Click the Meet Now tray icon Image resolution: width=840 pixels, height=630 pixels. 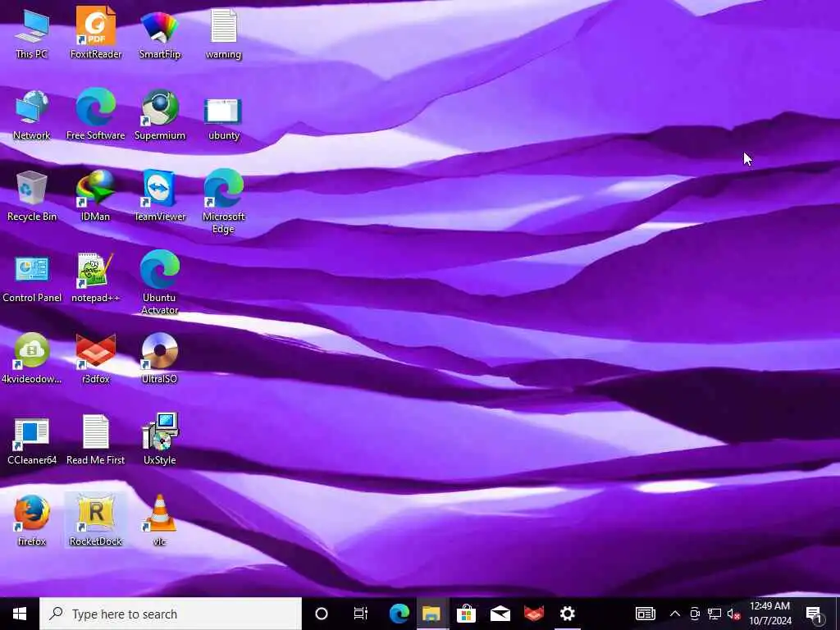click(695, 614)
